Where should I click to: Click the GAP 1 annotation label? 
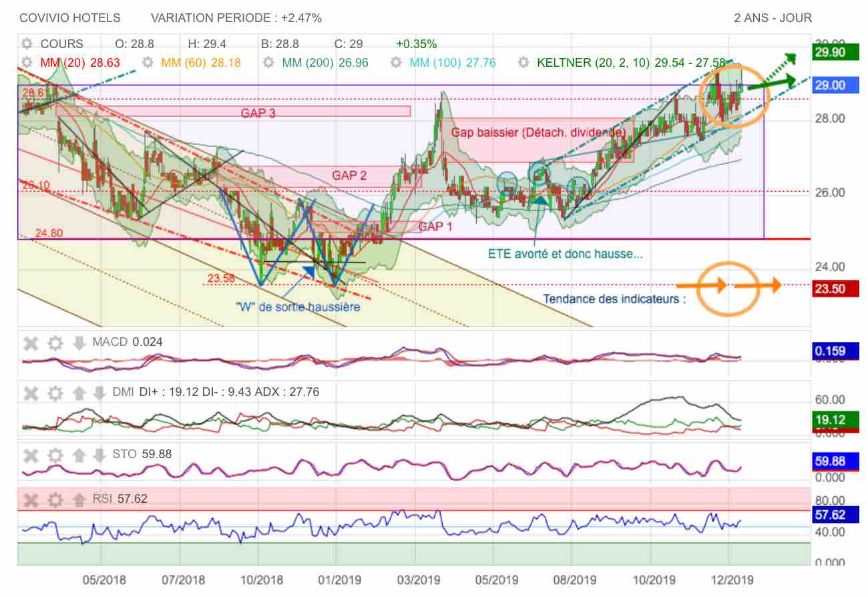click(435, 227)
